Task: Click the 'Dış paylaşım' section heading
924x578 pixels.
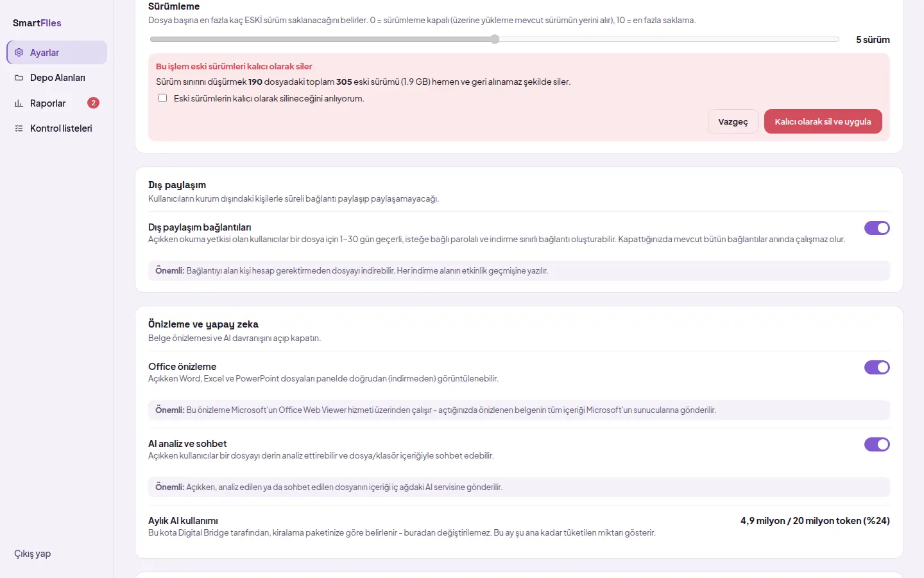Action: (x=177, y=185)
